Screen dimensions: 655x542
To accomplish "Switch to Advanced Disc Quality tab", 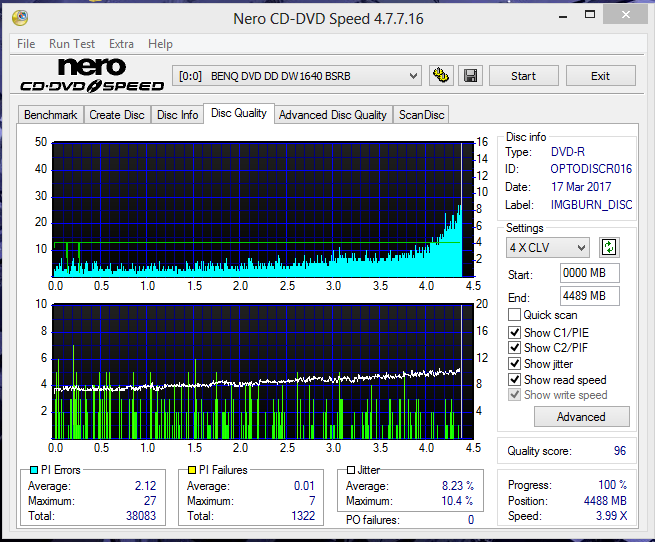I will (x=333, y=115).
